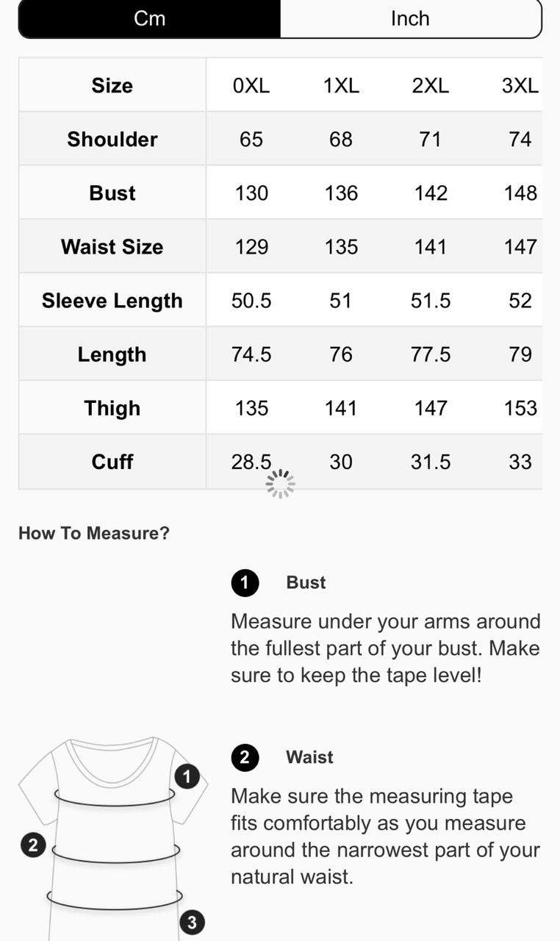This screenshot has height=941, width=560.
Task: Select the Cm unit toggle
Action: pyautogui.click(x=149, y=18)
